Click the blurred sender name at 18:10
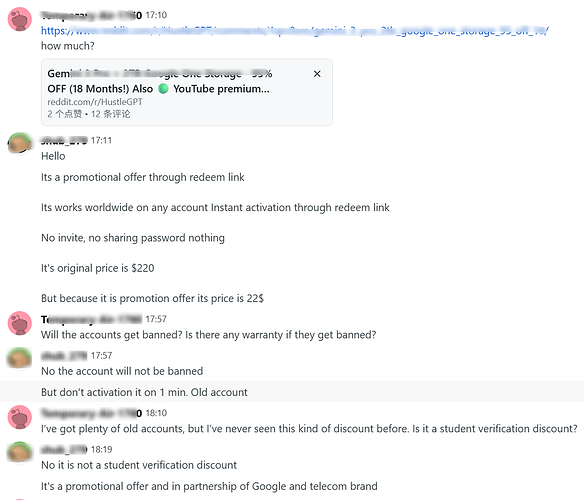 [92, 413]
